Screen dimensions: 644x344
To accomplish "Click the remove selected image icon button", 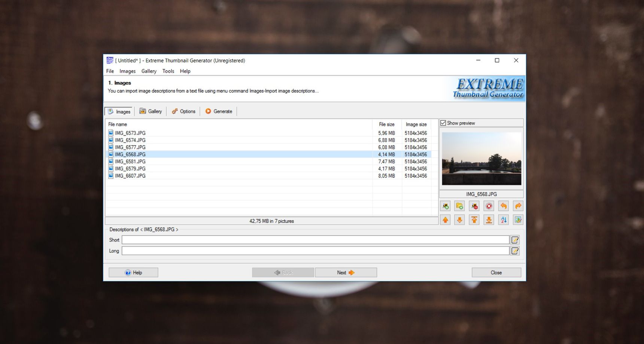I will click(x=474, y=206).
